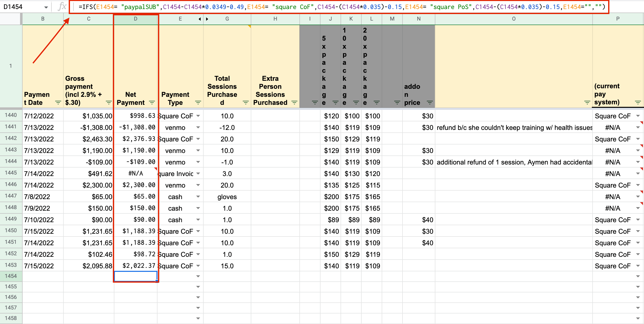This screenshot has height=324, width=644.
Task: Open the filter for current pay system column
Action: coord(638,103)
